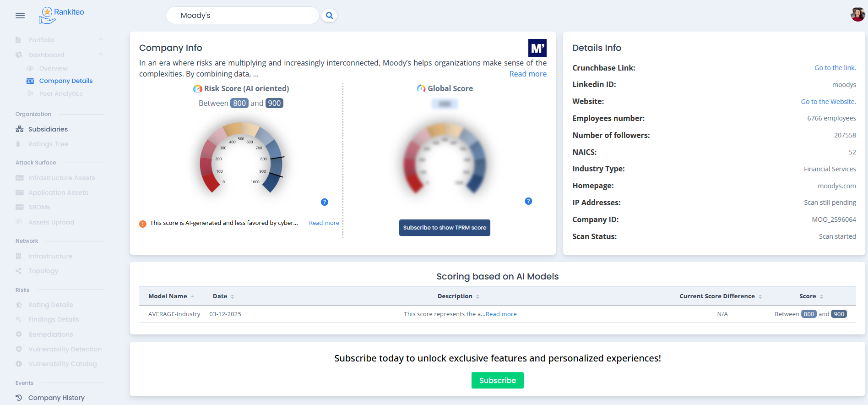Click Subscribe to show TPRM score button
Image resolution: width=868 pixels, height=405 pixels.
pyautogui.click(x=445, y=228)
